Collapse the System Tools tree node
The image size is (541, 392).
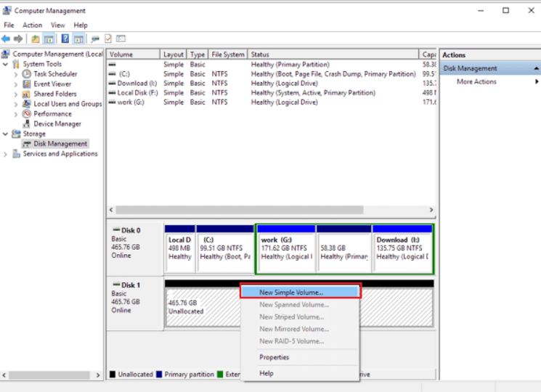(x=7, y=64)
